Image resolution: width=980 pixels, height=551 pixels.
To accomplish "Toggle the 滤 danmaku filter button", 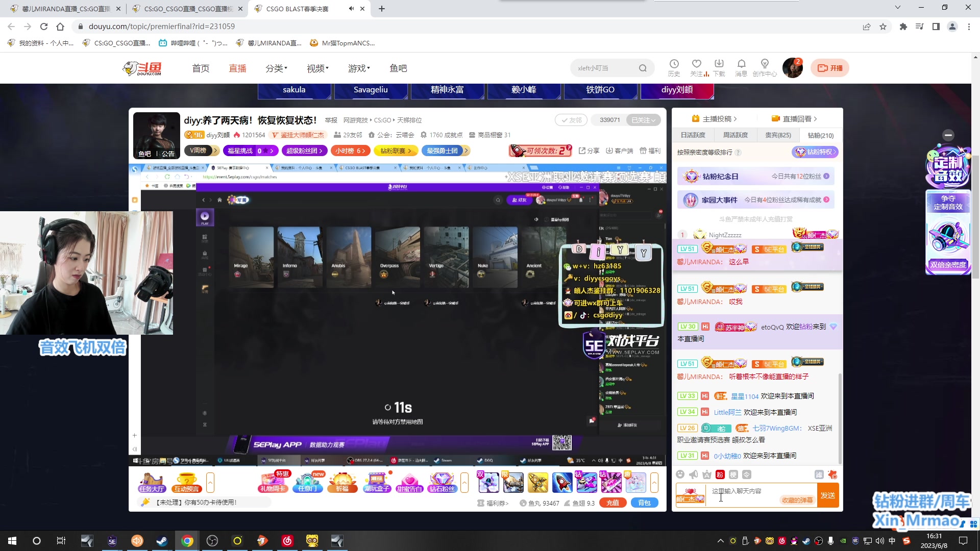I will click(819, 474).
